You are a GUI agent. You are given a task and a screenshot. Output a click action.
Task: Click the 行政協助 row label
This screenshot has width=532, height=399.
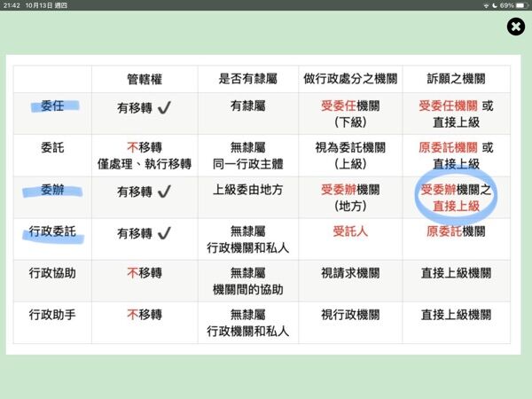point(52,273)
